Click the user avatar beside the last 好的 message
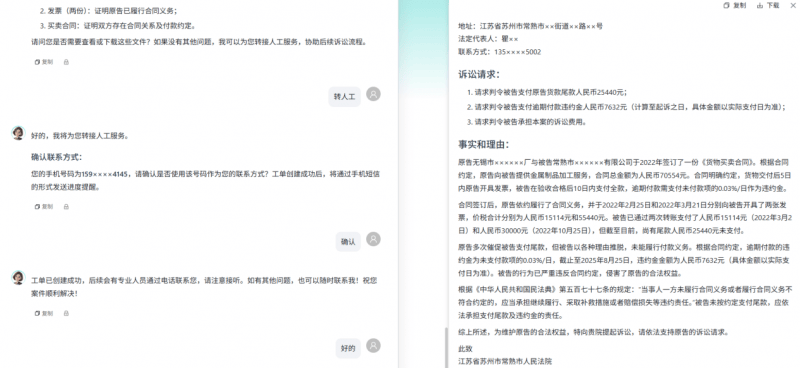Screen dimensions: 800x368 point(373,346)
